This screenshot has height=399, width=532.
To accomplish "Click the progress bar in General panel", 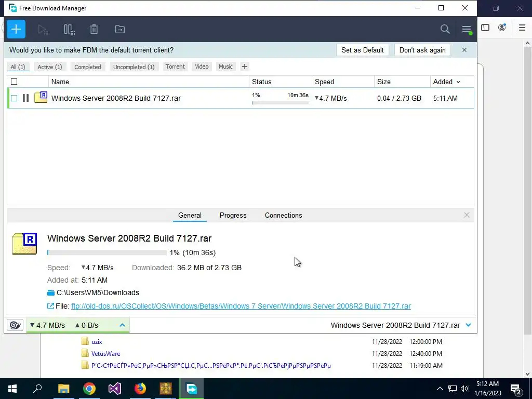I will (x=107, y=252).
